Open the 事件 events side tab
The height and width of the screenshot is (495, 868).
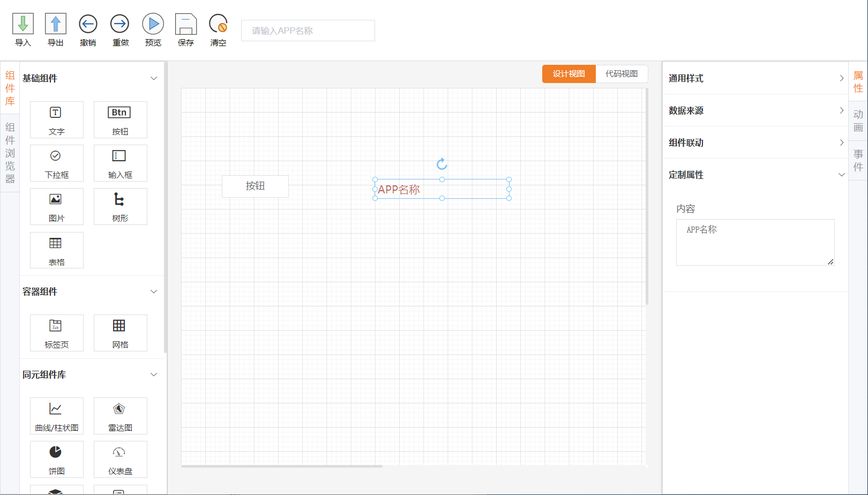coord(858,160)
